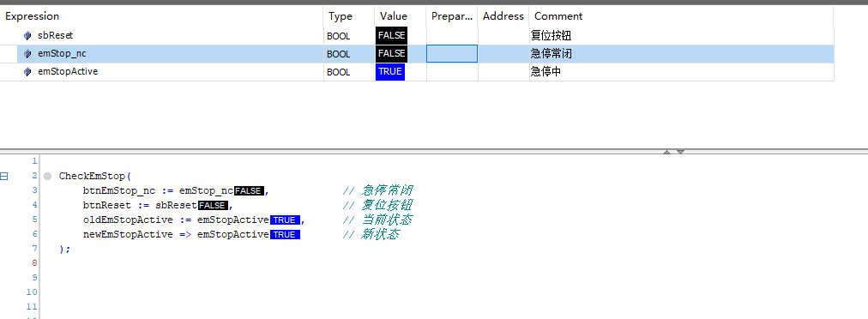Click code comment // 复位按钮

[378, 206]
